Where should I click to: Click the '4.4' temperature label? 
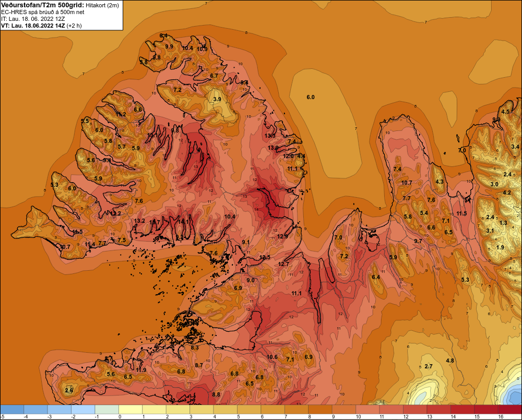point(301,156)
